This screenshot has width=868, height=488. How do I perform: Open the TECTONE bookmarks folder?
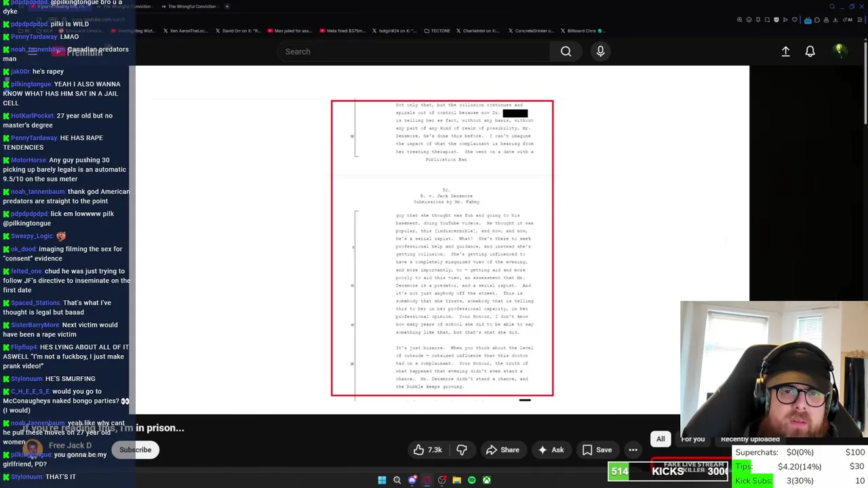(x=436, y=30)
